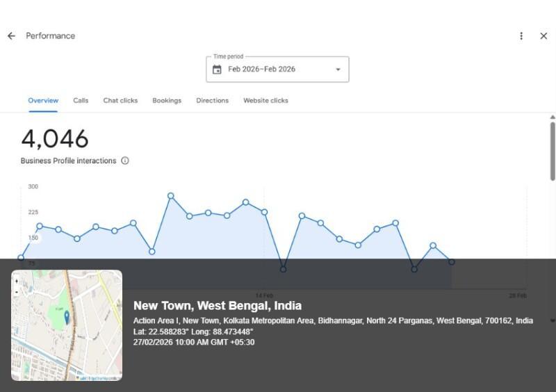This screenshot has width=556, height=392.
Task: Zoom in with the map plus button
Action: 17,281
